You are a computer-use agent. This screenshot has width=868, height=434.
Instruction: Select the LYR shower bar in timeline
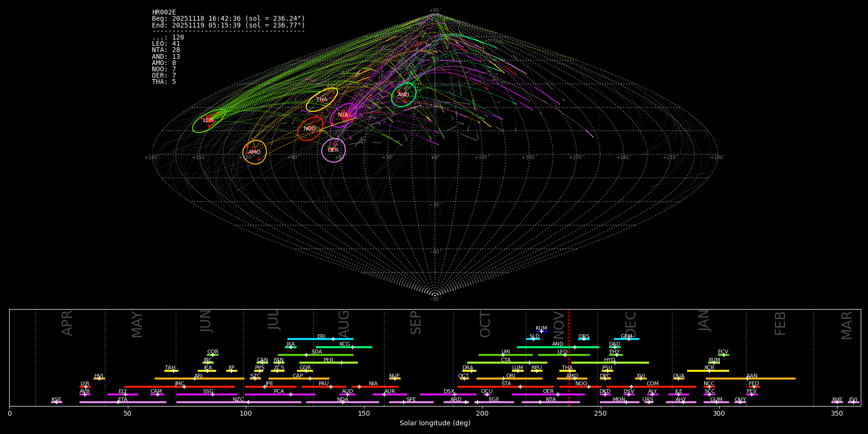tap(85, 386)
